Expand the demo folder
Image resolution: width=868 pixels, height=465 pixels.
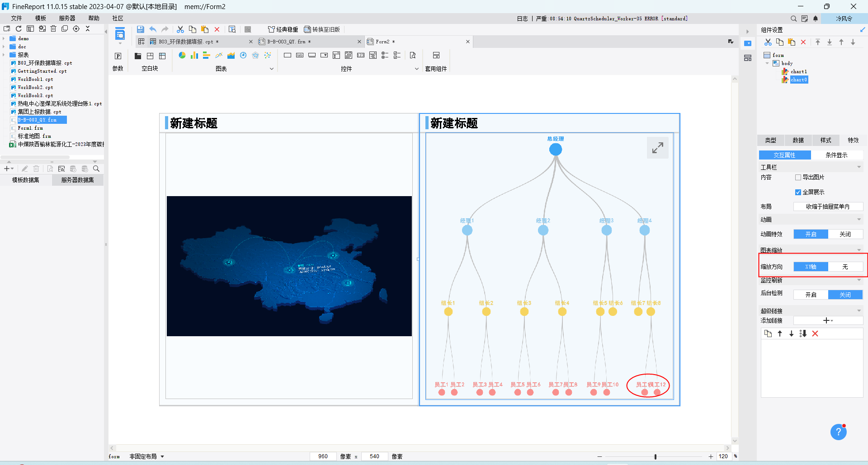[x=4, y=38]
